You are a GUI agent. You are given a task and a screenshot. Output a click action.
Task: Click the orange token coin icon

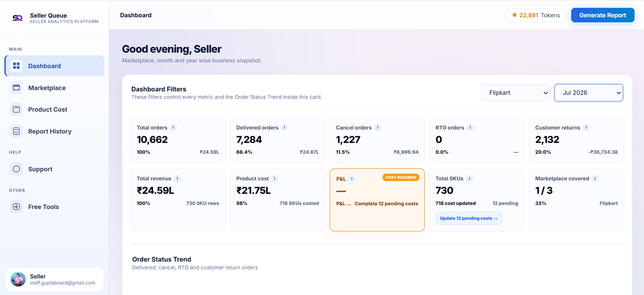(514, 15)
